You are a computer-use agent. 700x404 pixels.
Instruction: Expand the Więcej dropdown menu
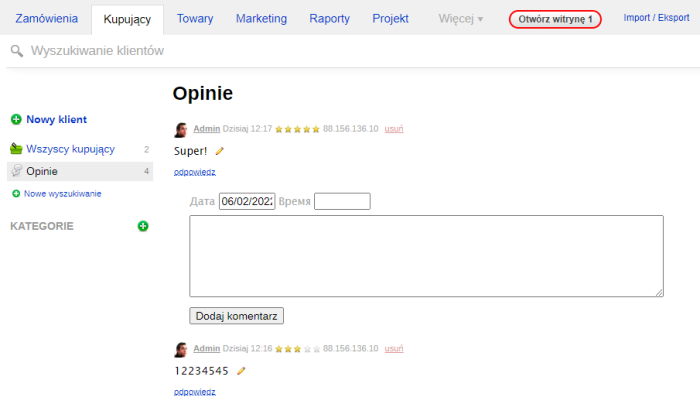460,19
